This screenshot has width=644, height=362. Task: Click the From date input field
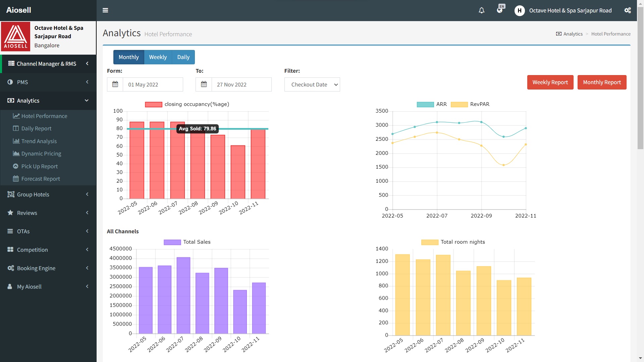point(153,84)
